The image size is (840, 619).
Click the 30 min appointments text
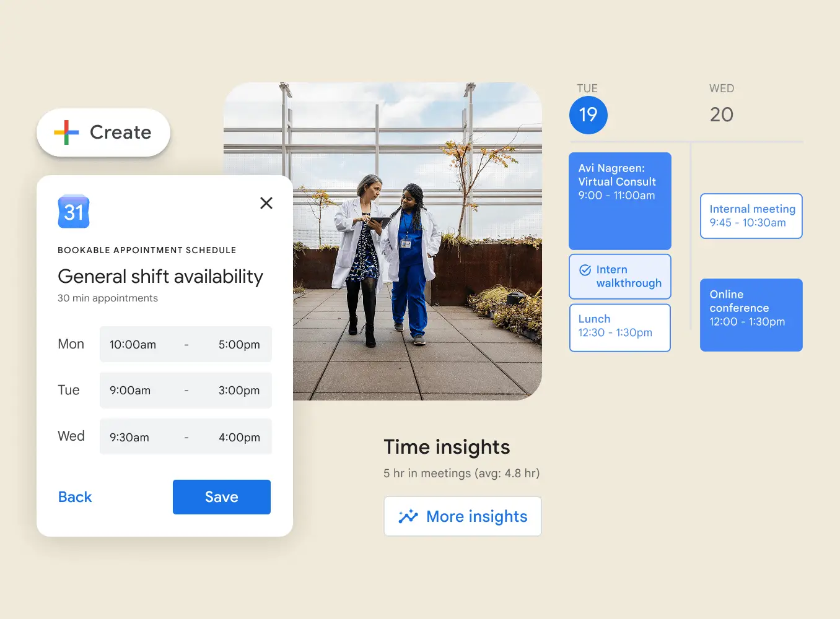coord(108,298)
